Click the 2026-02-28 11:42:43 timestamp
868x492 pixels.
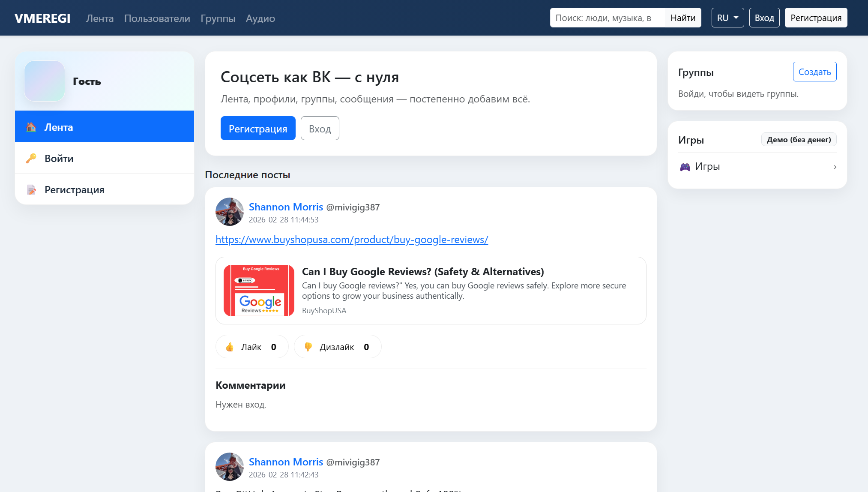284,475
